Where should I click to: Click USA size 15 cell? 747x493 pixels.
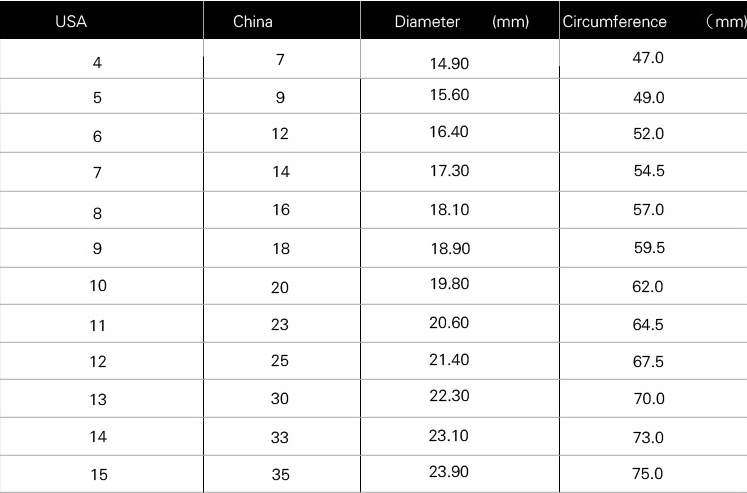click(98, 475)
